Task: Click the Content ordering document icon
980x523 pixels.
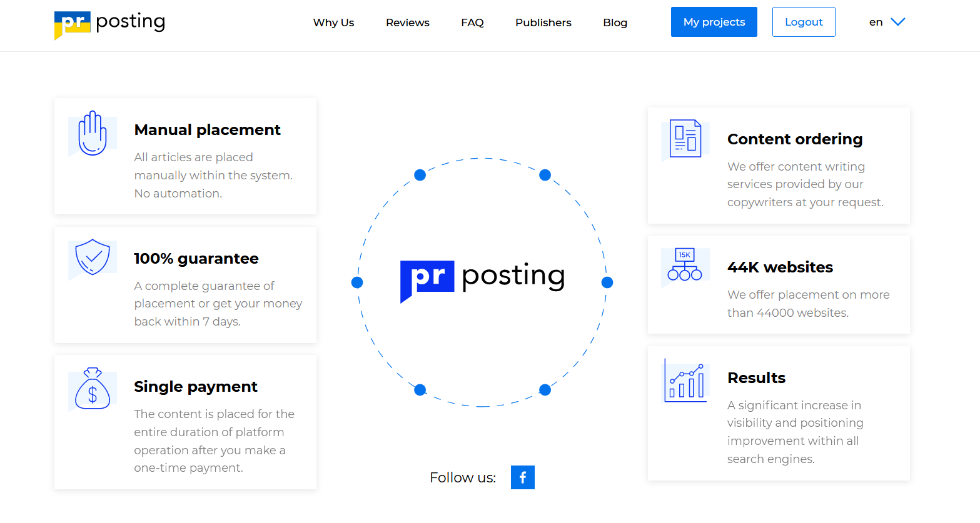Action: coord(685,139)
